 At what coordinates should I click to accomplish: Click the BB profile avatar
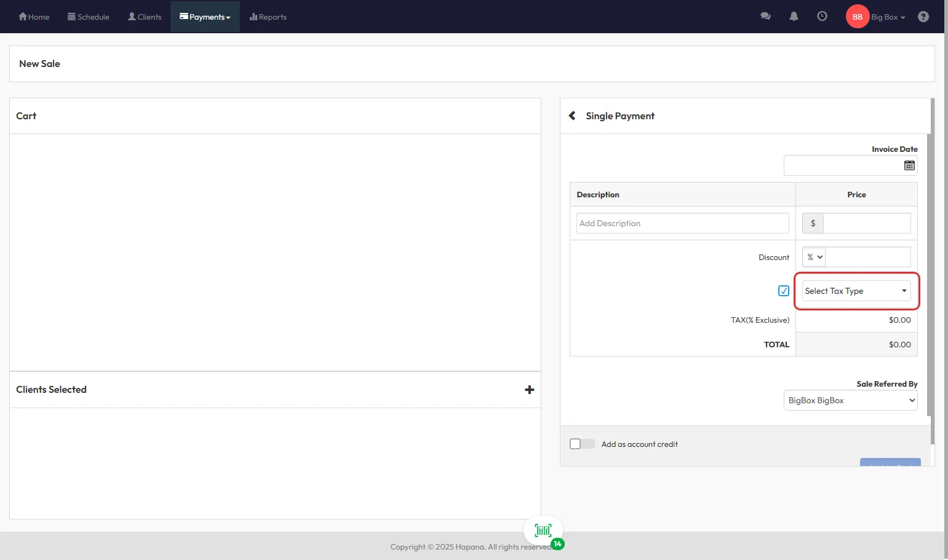[x=857, y=17]
